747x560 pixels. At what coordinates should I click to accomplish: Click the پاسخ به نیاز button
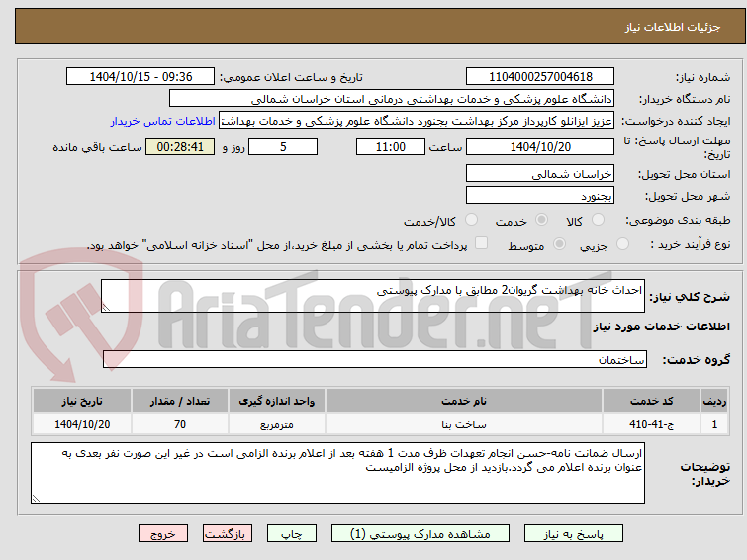(x=574, y=534)
